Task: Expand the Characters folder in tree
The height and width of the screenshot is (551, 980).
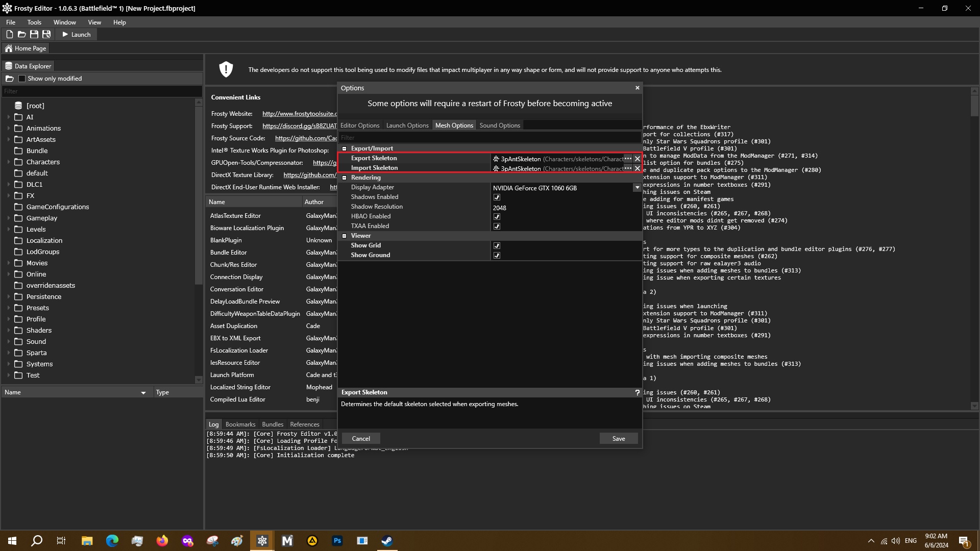Action: 9,162
